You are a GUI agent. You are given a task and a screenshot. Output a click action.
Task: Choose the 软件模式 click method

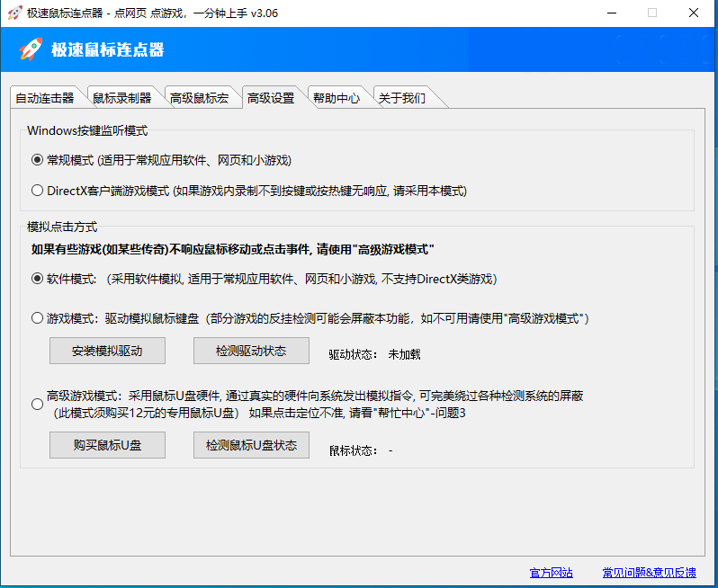tap(37, 279)
